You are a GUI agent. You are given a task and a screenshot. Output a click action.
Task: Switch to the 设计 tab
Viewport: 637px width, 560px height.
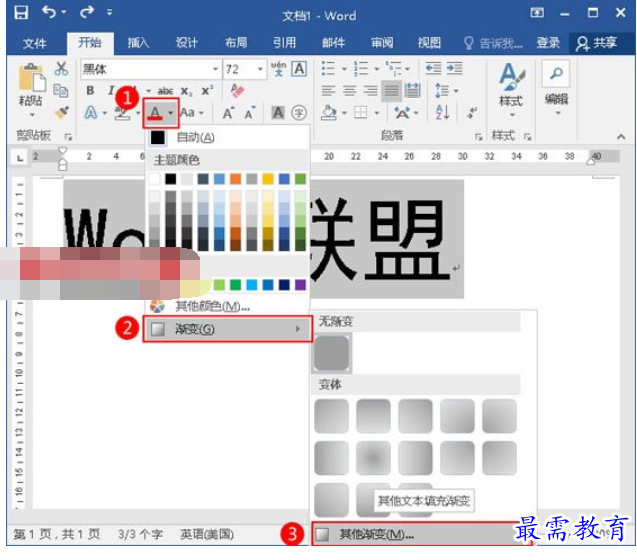point(186,43)
